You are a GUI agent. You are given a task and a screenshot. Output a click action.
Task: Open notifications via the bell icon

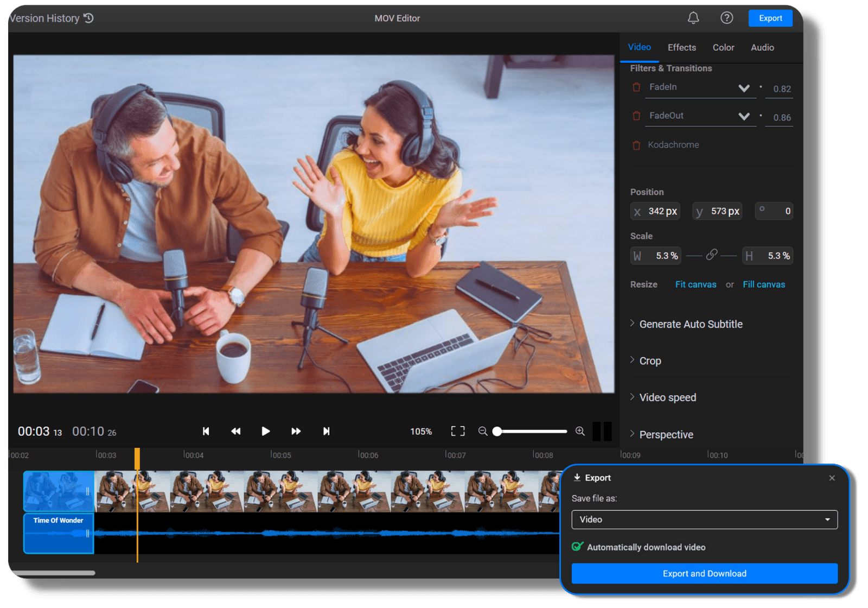click(x=693, y=18)
